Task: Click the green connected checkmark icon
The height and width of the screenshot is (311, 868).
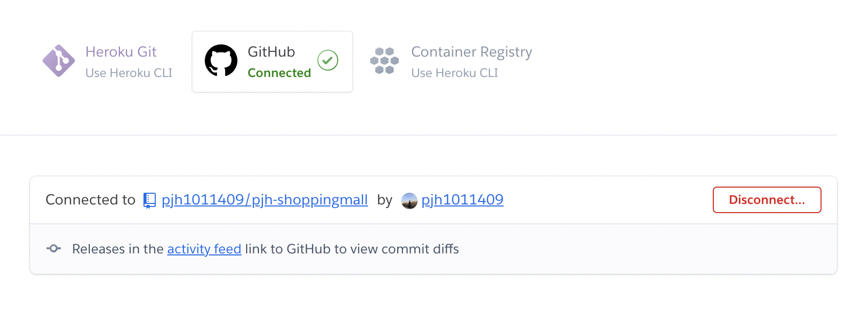Action: coord(328,61)
